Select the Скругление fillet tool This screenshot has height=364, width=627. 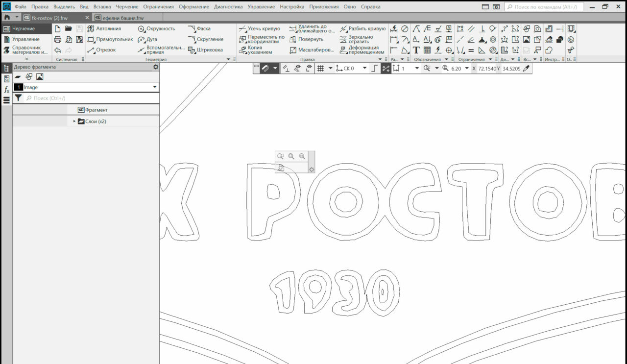tap(206, 39)
